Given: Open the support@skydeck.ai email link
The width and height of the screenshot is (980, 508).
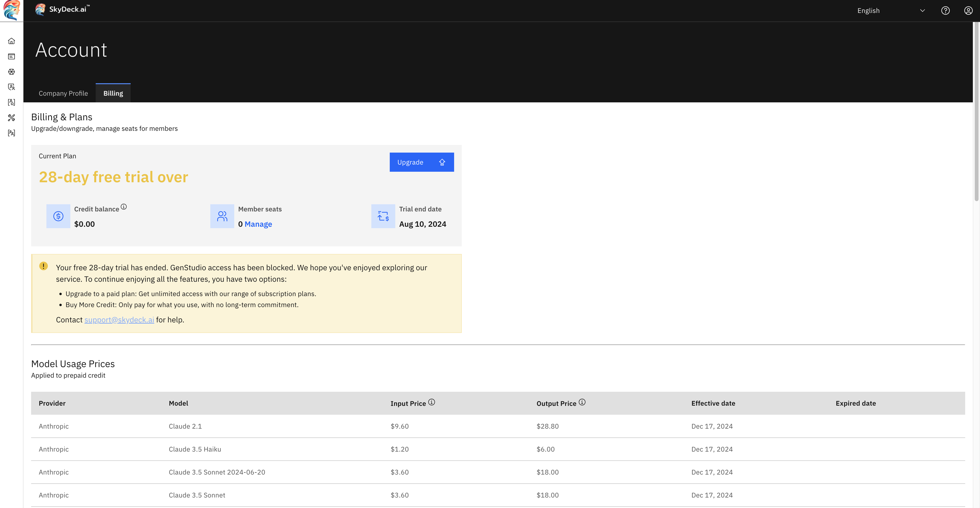Looking at the screenshot, I should [119, 320].
